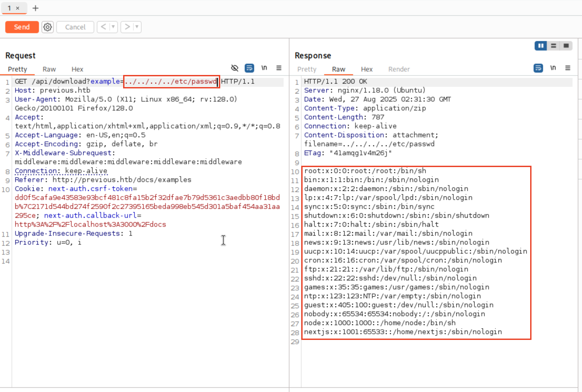Screen dimensions: 582x392
Task: Open Response Hex tab
Action: click(x=367, y=69)
